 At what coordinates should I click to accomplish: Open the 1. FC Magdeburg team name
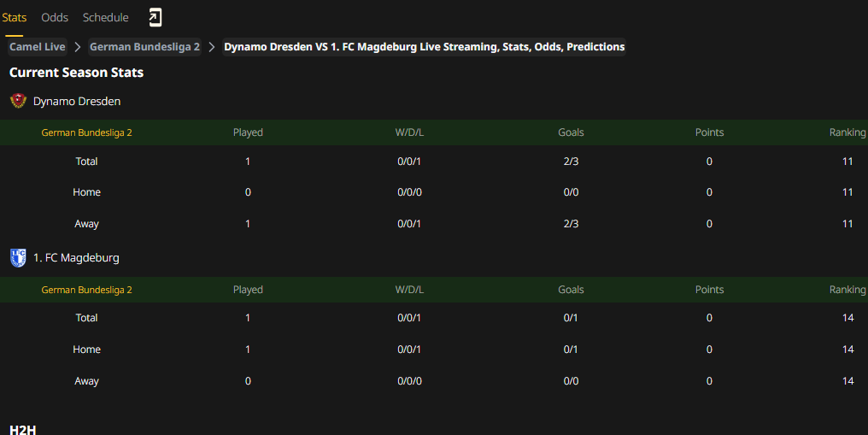click(76, 258)
